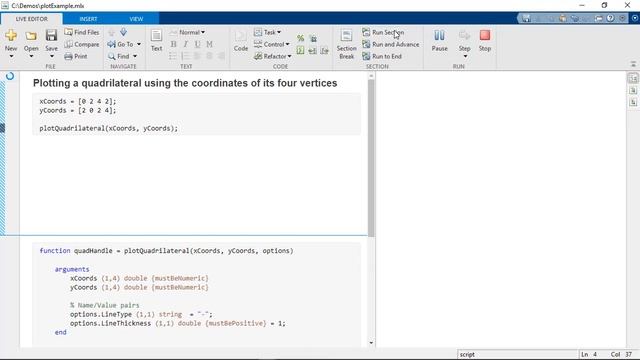Image resolution: width=640 pixels, height=360 pixels.
Task: Insert a Text line
Action: point(156,40)
